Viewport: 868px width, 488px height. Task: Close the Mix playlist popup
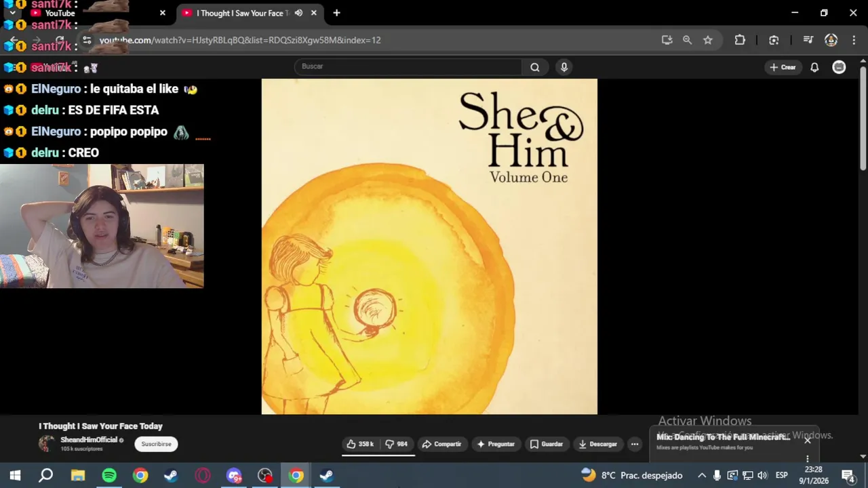click(x=807, y=440)
